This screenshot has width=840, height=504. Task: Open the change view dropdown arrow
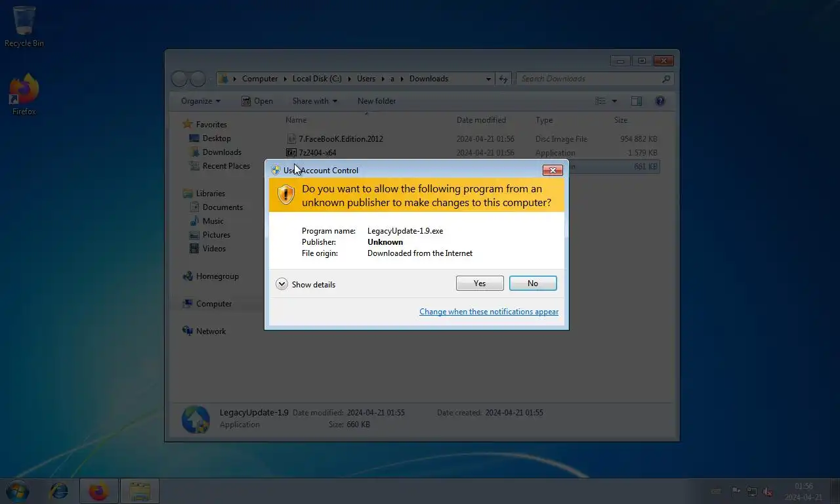coord(614,101)
